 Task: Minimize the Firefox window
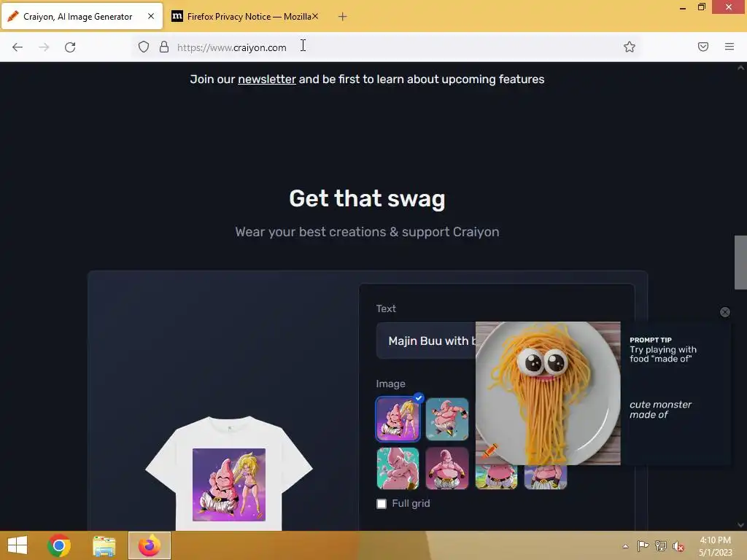coord(683,7)
